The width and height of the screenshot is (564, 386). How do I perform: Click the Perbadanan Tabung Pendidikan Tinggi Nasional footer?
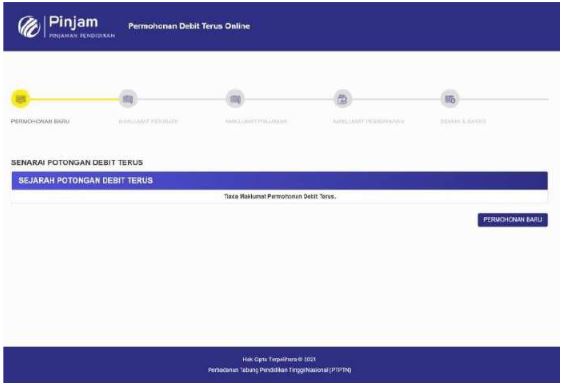click(x=279, y=370)
